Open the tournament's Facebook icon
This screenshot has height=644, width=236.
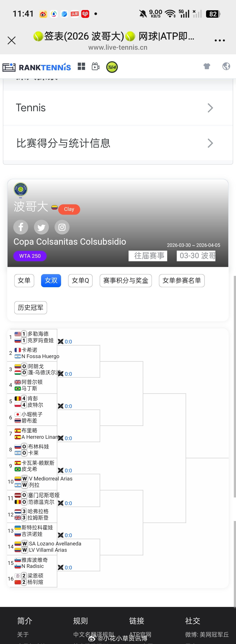pyautogui.click(x=21, y=227)
